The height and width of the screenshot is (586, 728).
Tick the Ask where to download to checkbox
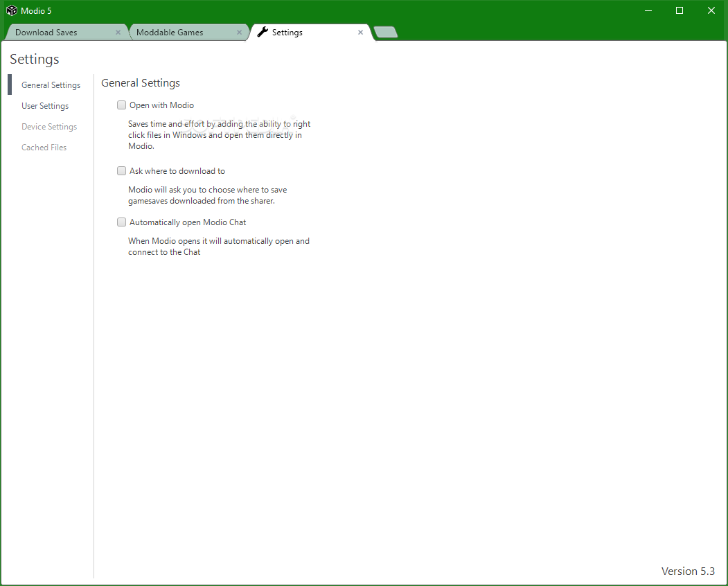pyautogui.click(x=122, y=171)
